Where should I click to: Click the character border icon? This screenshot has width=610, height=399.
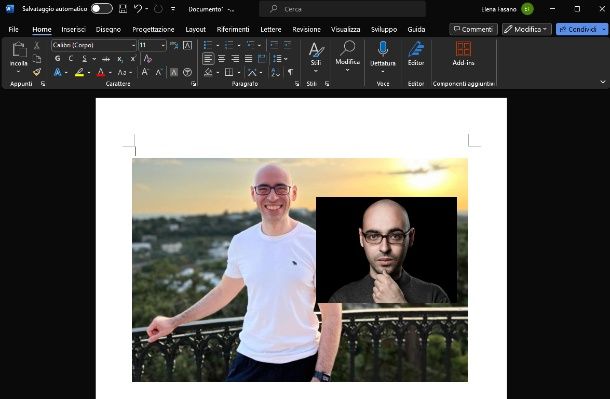187,46
